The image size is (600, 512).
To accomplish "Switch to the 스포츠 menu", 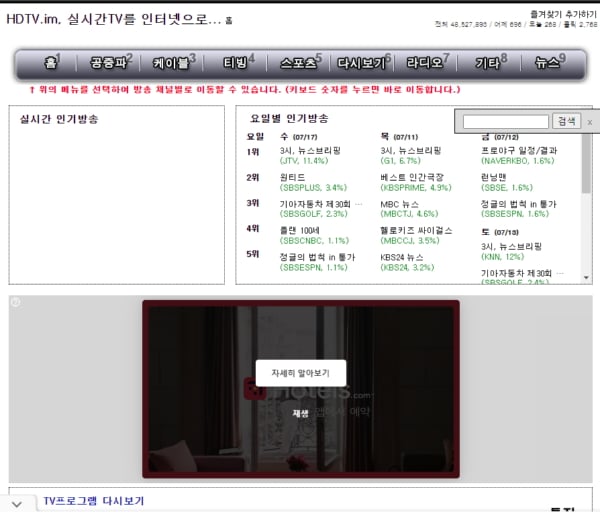I will (x=298, y=63).
